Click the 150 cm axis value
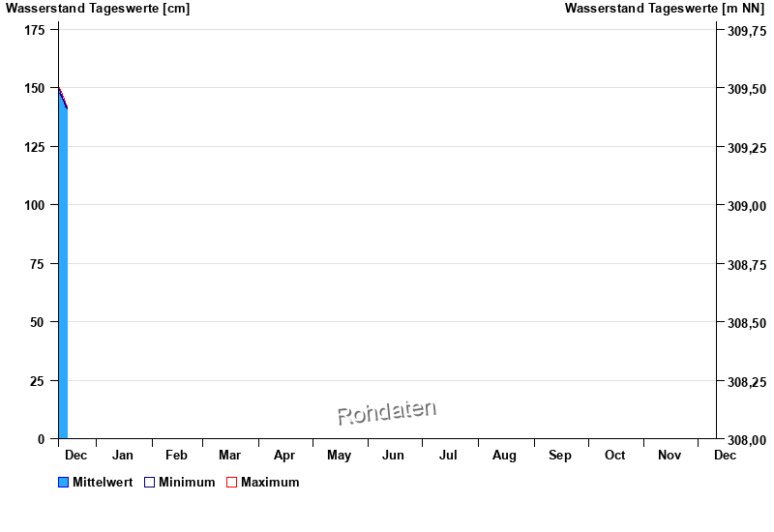This screenshot has height=532, width=774. point(34,88)
